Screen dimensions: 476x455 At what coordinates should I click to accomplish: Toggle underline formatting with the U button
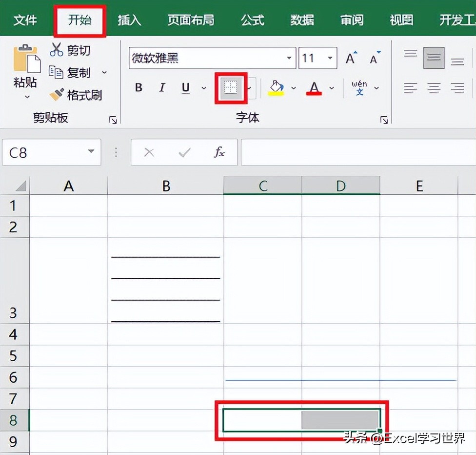point(185,88)
